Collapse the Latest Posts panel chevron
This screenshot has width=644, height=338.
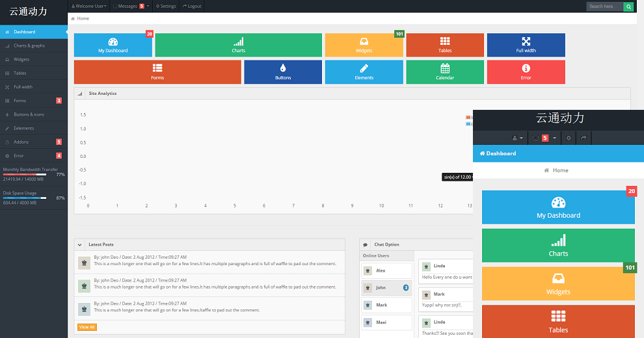[80, 244]
